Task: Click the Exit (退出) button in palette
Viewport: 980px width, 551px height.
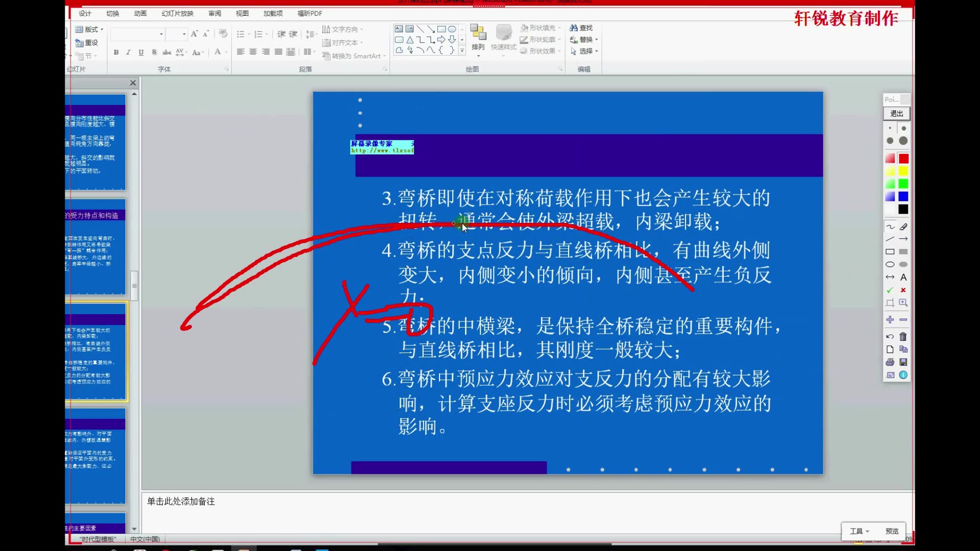Action: 897,113
